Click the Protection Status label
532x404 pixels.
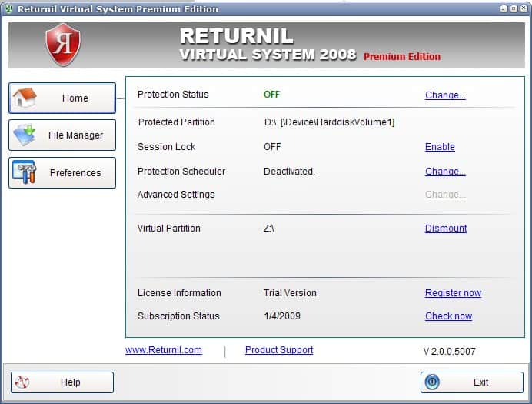[173, 95]
